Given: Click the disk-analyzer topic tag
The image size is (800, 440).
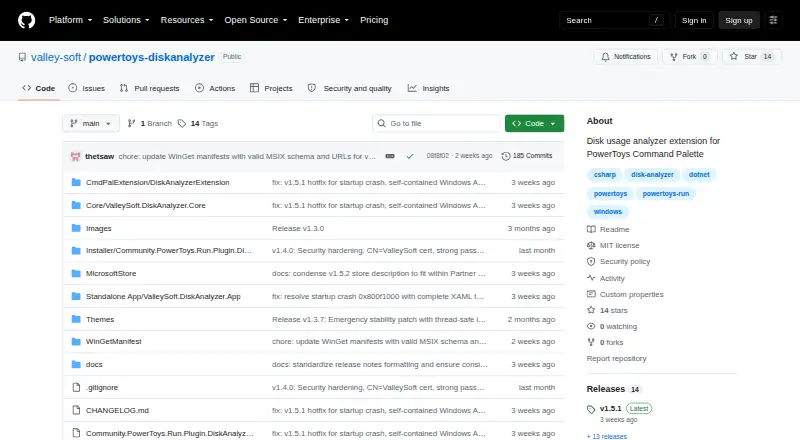Looking at the screenshot, I should pos(652,175).
